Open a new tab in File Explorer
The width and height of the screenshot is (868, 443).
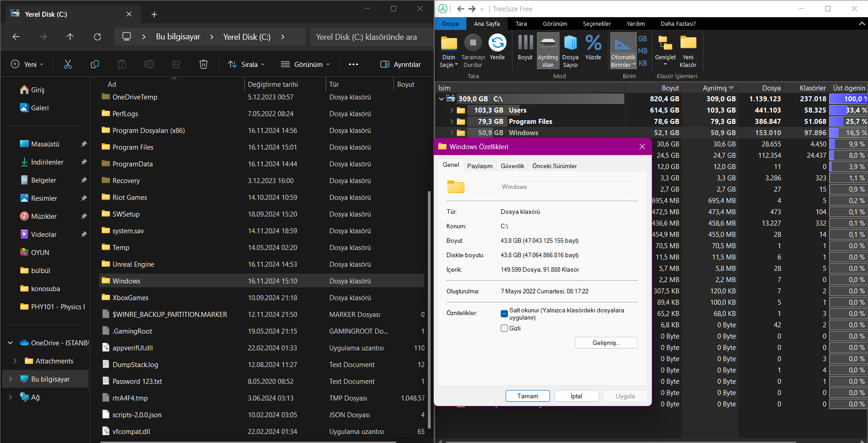click(154, 14)
